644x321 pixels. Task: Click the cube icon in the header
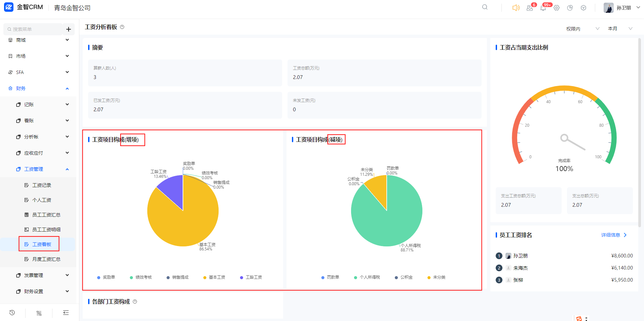pos(583,8)
